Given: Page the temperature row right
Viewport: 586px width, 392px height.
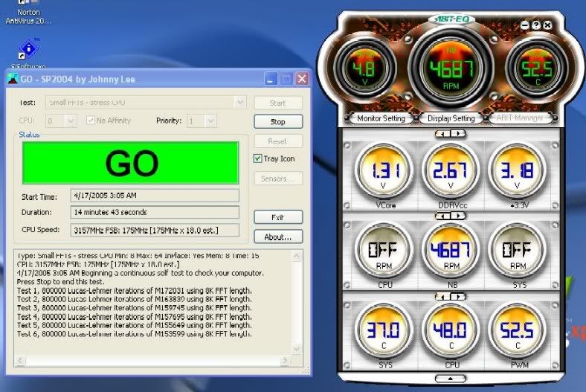Looking at the screenshot, I should click(458, 297).
